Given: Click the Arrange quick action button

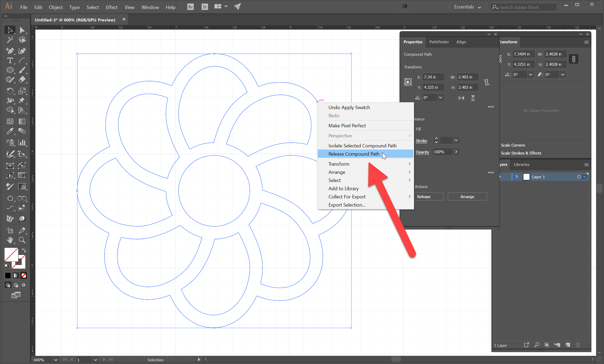Looking at the screenshot, I should pyautogui.click(x=467, y=196).
